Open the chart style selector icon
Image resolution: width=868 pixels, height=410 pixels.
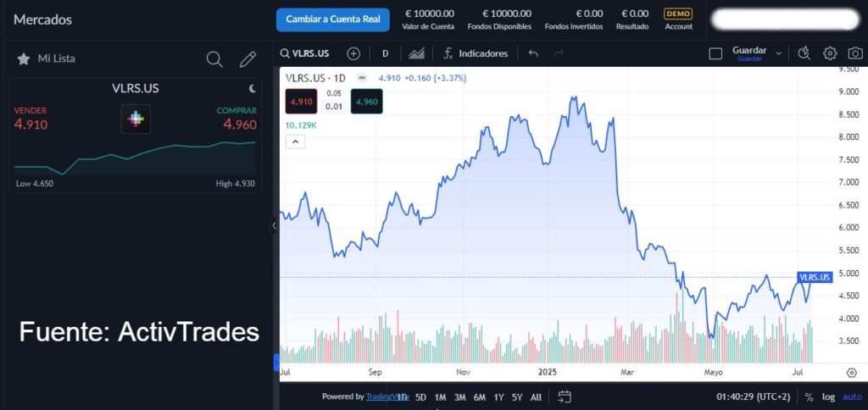pyautogui.click(x=416, y=53)
